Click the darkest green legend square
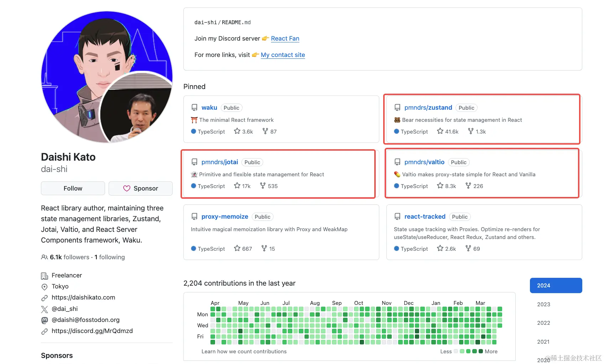 (481, 351)
